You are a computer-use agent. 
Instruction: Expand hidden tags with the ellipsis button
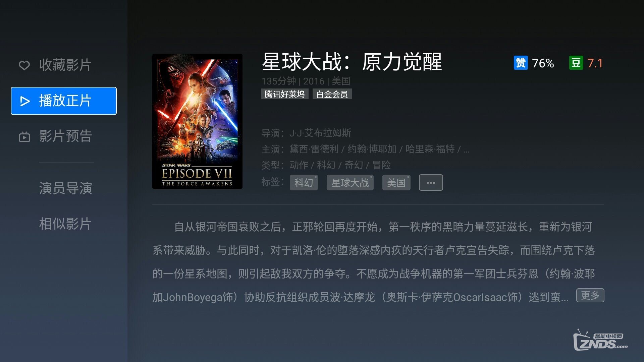tap(431, 183)
